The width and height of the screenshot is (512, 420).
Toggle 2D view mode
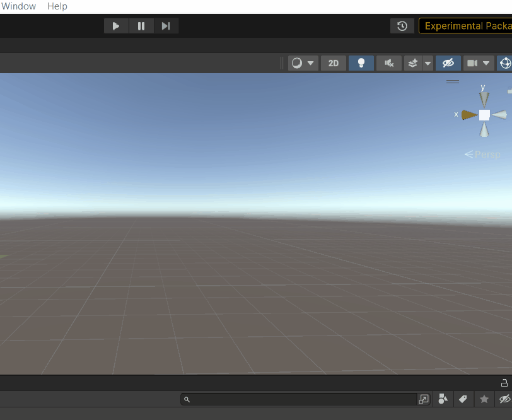coord(334,63)
